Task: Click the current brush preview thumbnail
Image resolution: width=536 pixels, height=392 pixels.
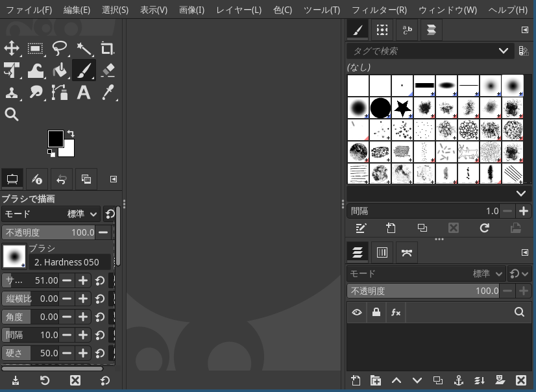Action: click(14, 256)
